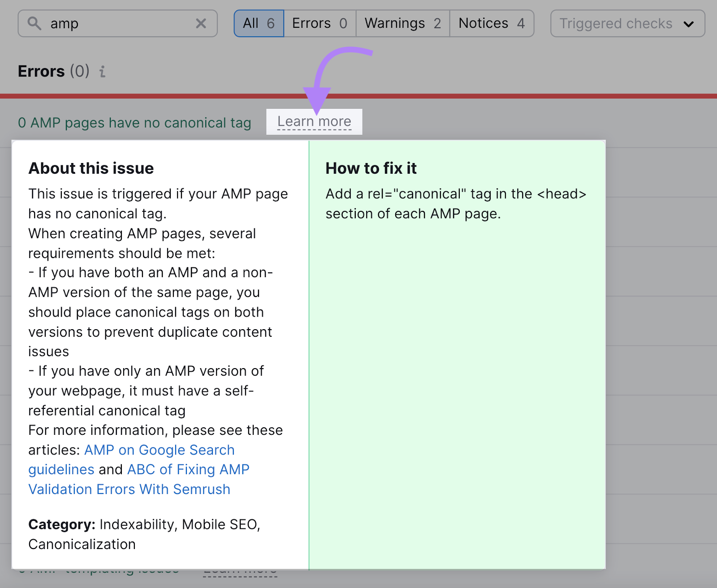
Task: View Notices filter with 4 items
Action: 491,23
